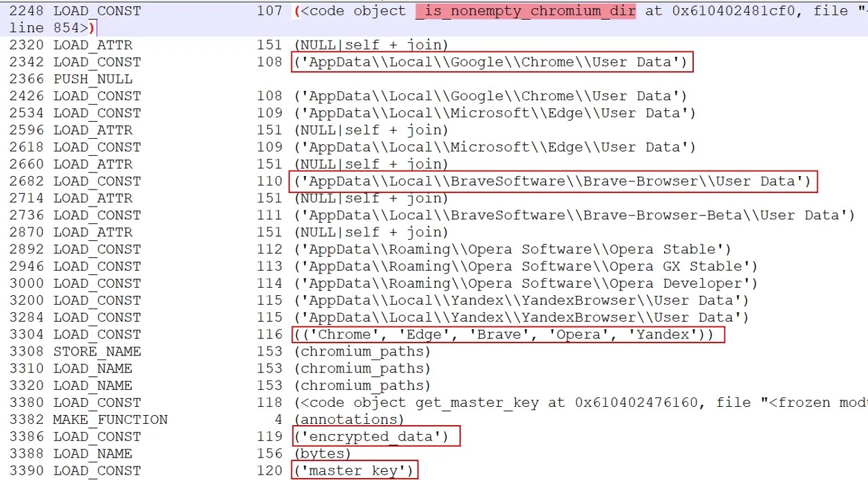This screenshot has width=868, height=480.
Task: Click the Brave-Browser User Data string on row 2682
Action: [553, 181]
